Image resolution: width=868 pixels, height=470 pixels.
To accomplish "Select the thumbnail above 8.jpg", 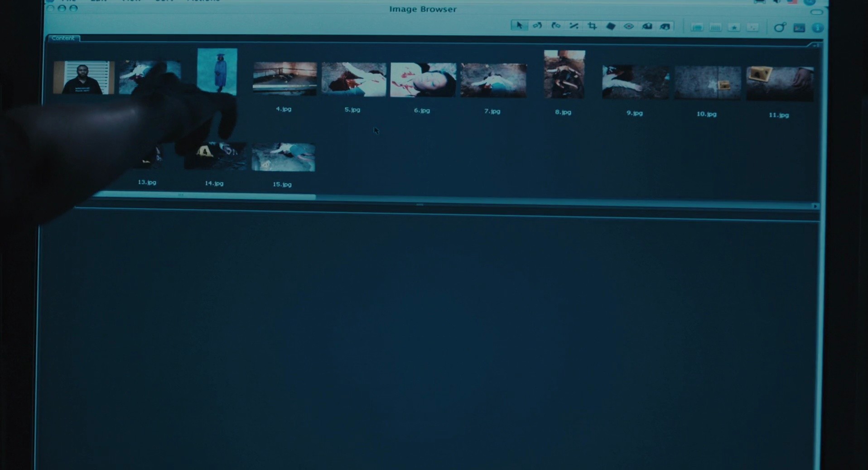I will [x=564, y=74].
